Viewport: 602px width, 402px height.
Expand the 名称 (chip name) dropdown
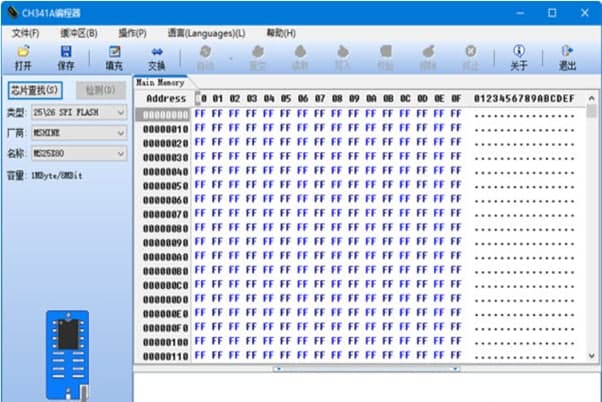[121, 154]
